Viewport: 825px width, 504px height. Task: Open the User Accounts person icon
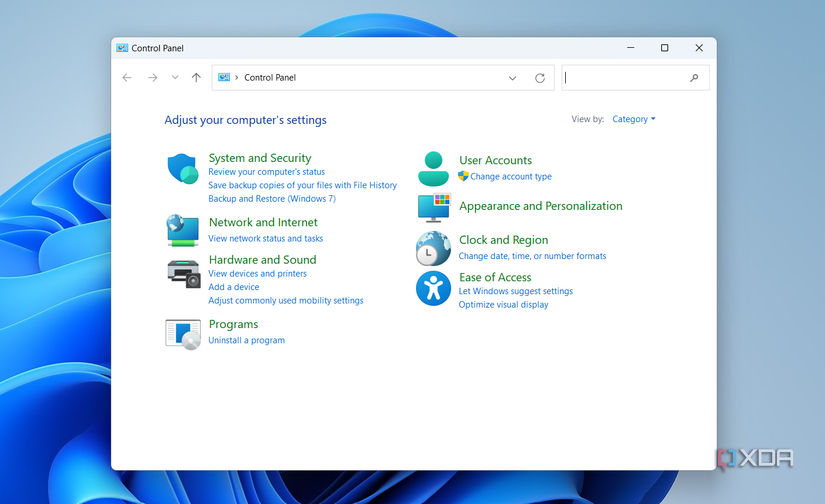[433, 168]
